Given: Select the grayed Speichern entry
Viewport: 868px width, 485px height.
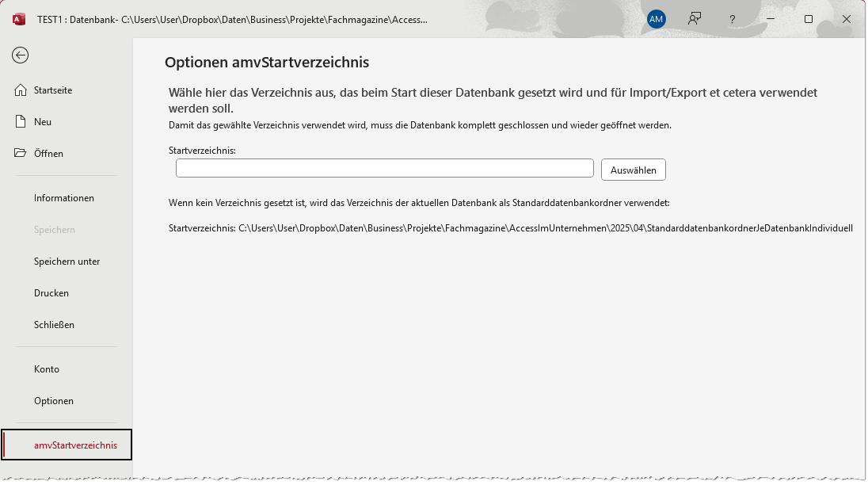Looking at the screenshot, I should (52, 229).
